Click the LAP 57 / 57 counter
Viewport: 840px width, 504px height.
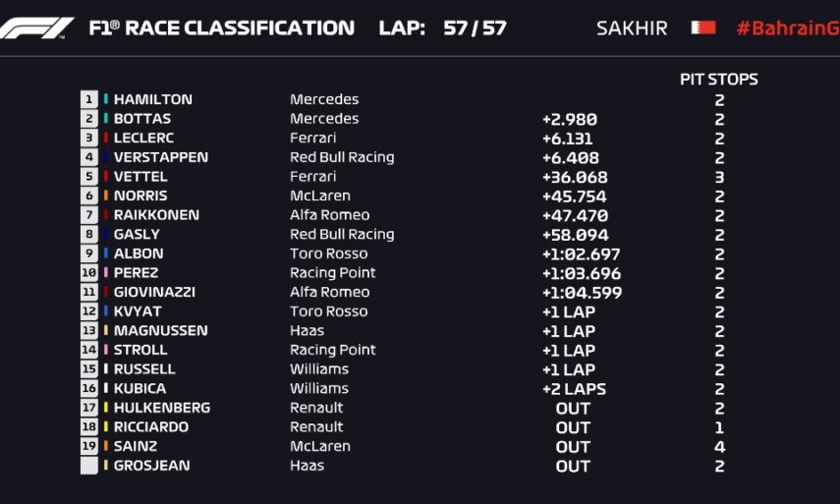point(443,28)
